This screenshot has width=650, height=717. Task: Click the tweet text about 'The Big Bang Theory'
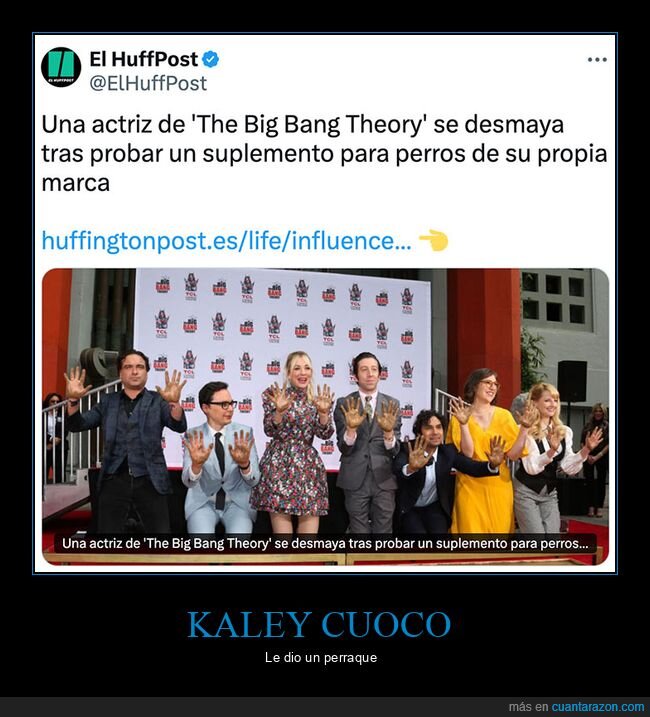pyautogui.click(x=324, y=154)
